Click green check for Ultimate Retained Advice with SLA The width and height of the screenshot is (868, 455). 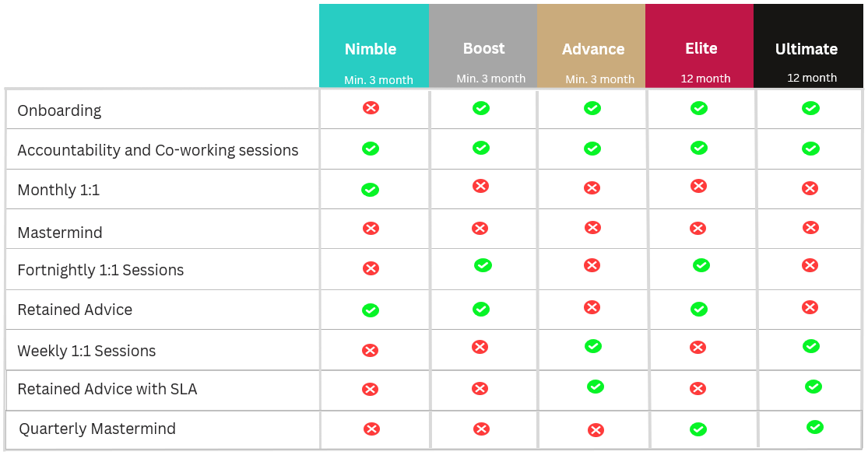(x=813, y=386)
